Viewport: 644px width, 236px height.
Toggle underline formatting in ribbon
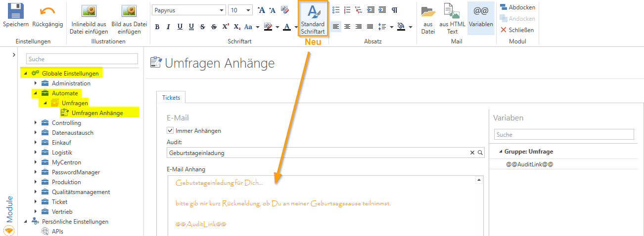(x=180, y=27)
